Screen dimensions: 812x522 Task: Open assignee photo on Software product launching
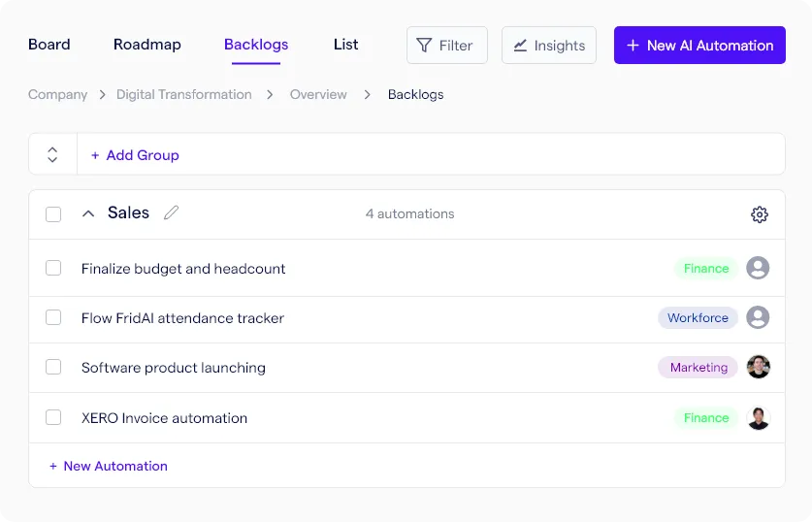[758, 367]
